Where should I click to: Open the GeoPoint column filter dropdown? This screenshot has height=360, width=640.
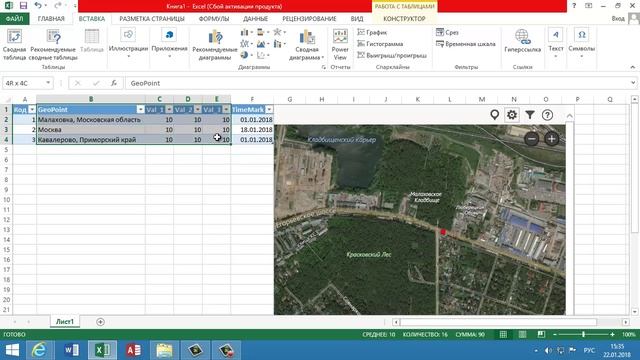click(140, 110)
